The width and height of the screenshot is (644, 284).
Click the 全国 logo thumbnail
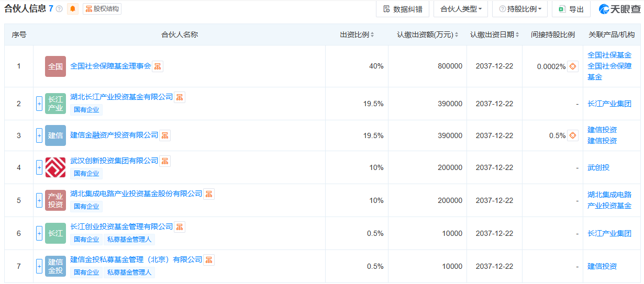[x=55, y=66]
